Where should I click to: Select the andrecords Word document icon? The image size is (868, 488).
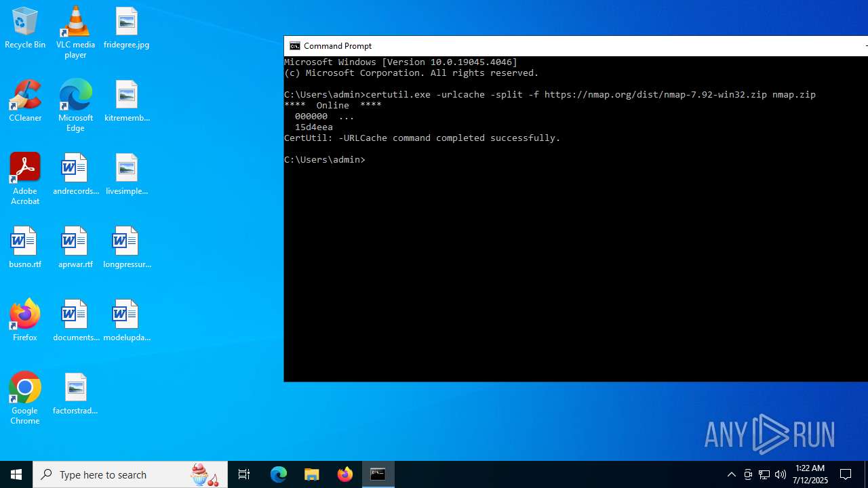click(x=75, y=175)
